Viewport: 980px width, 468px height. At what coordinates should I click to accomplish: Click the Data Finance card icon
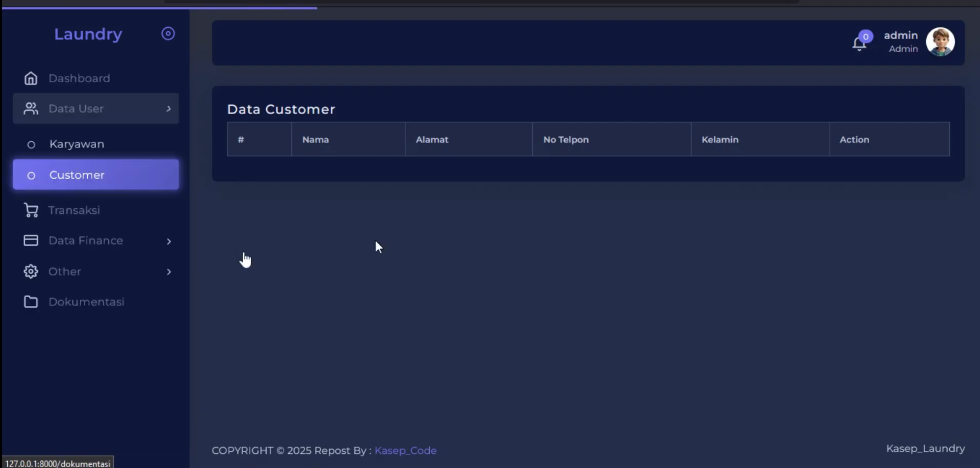pos(31,240)
